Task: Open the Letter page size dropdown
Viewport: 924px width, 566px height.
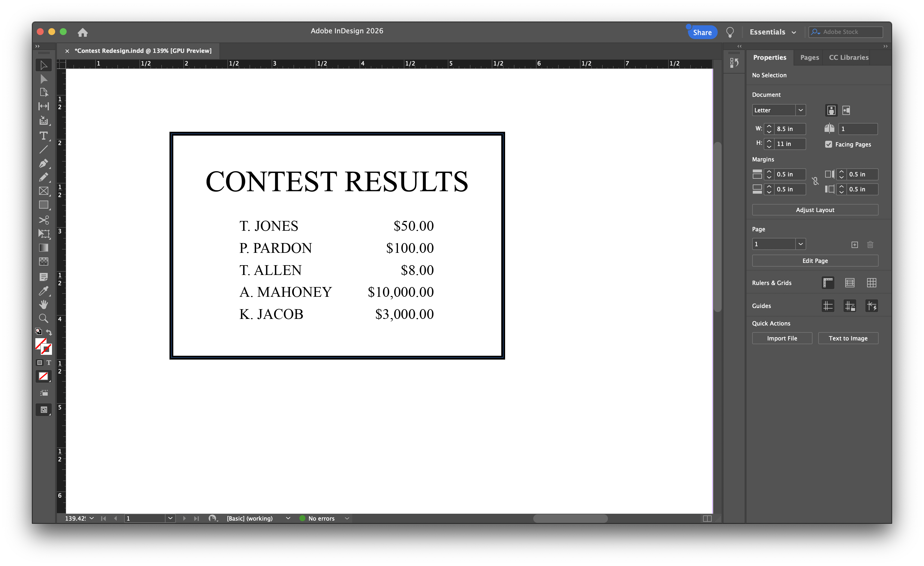Action: click(x=800, y=110)
